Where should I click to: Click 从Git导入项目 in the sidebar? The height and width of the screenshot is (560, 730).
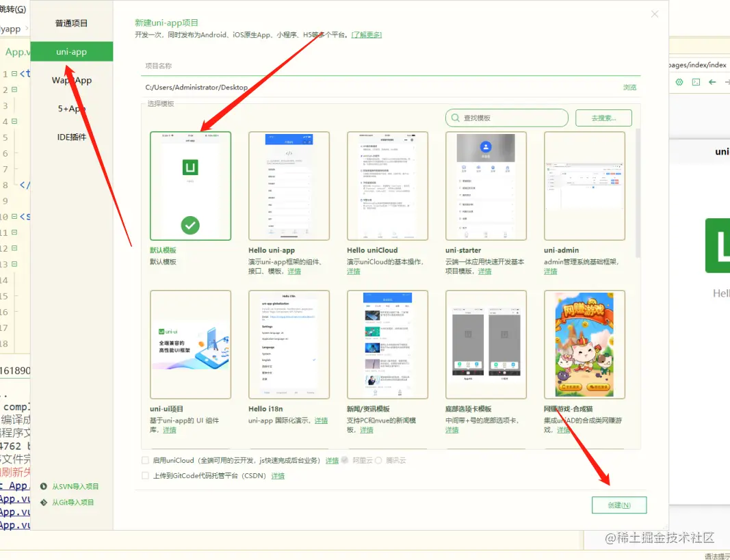coord(73,503)
